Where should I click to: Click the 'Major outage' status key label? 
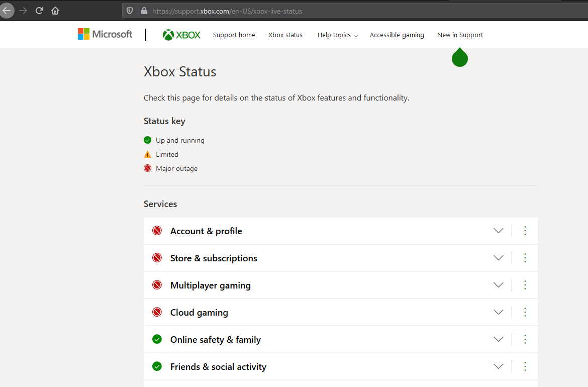point(176,169)
